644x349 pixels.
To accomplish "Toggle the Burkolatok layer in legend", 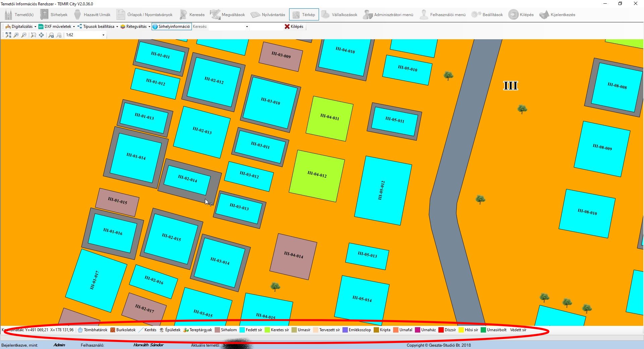I will [123, 330].
